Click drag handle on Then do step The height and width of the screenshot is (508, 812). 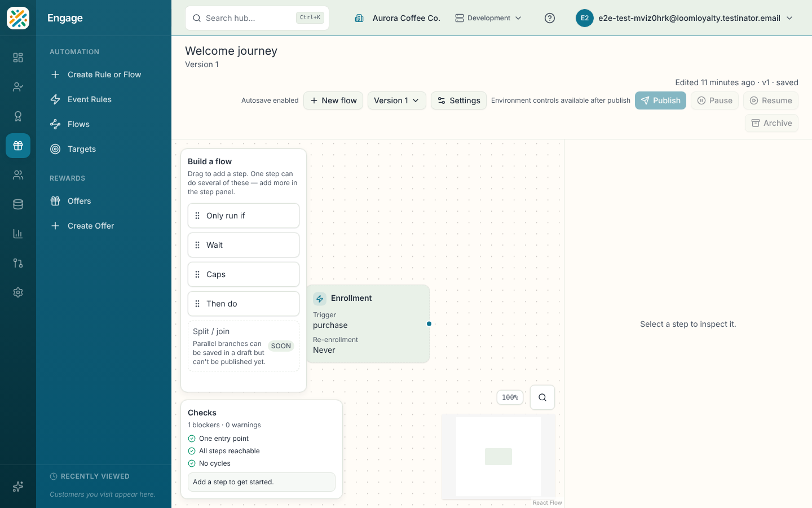click(x=197, y=304)
